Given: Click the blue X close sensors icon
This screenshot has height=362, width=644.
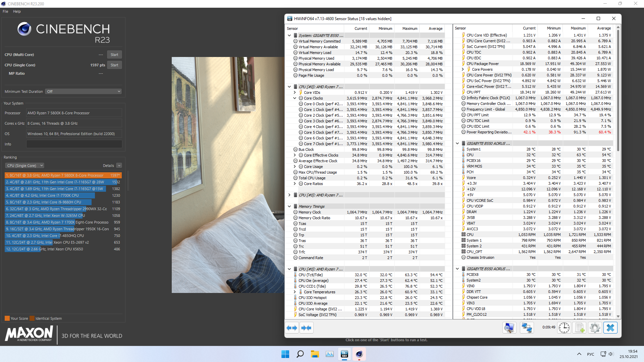Looking at the screenshot, I should point(610,327).
